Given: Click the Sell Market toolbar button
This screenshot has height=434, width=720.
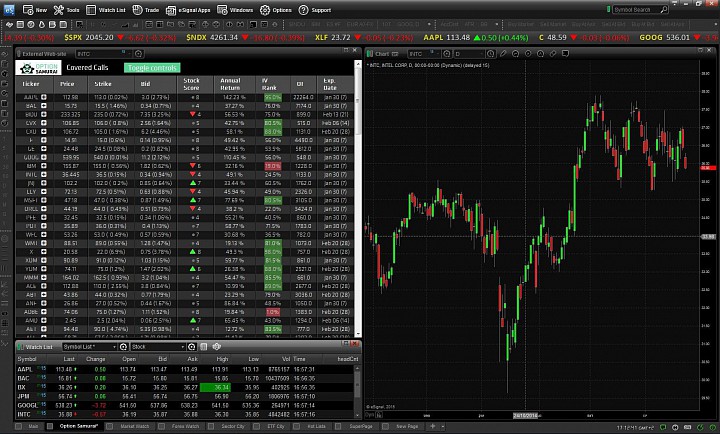Looking at the screenshot, I should pos(551,24).
